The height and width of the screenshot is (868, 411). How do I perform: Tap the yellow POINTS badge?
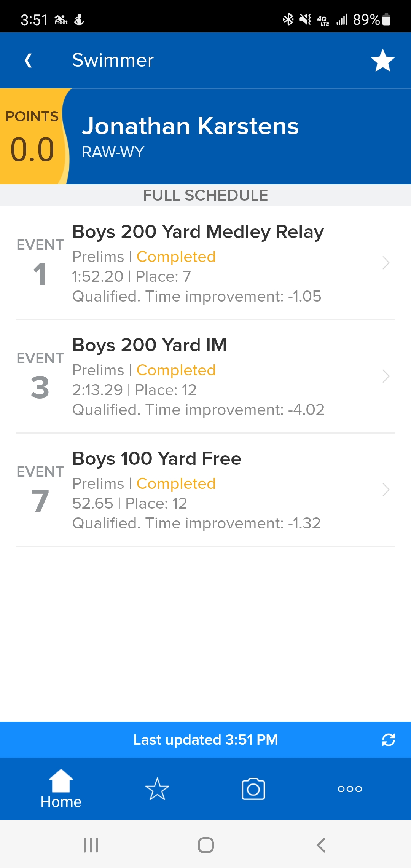tap(32, 137)
